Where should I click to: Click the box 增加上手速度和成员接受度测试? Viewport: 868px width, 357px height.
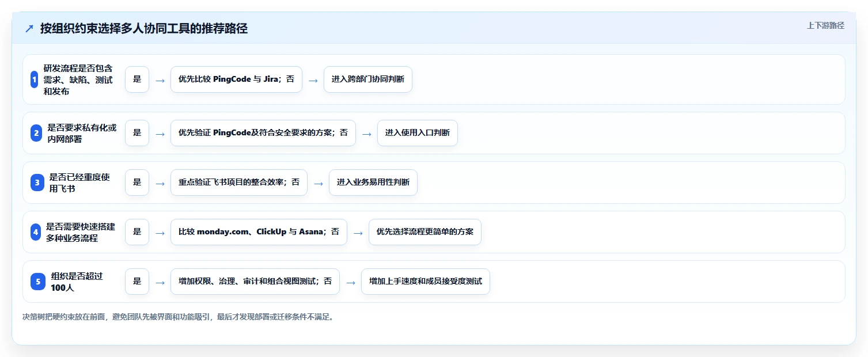point(426,282)
